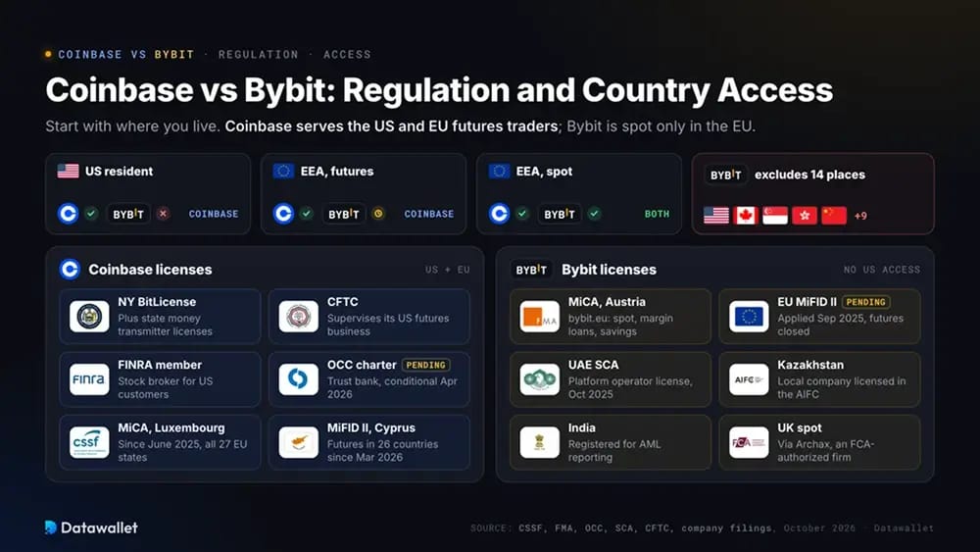Screen dimensions: 980x552
Task: Click the US flag in the US resident card
Action: click(69, 171)
